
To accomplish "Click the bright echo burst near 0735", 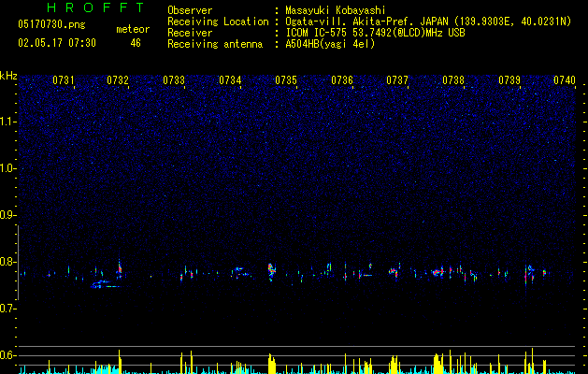I will click(x=271, y=272).
